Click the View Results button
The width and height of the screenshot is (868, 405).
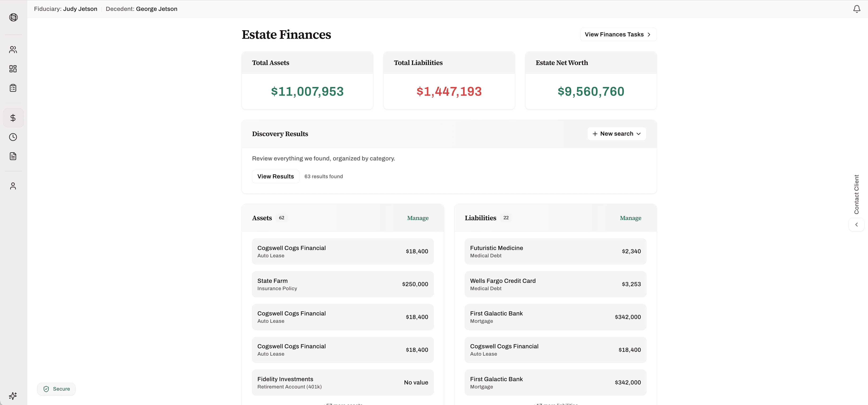point(275,176)
